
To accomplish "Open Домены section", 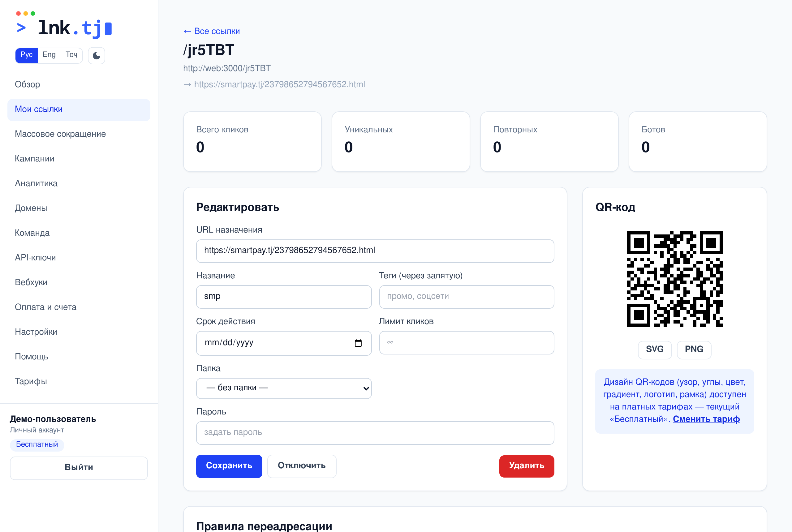I will click(x=79, y=208).
